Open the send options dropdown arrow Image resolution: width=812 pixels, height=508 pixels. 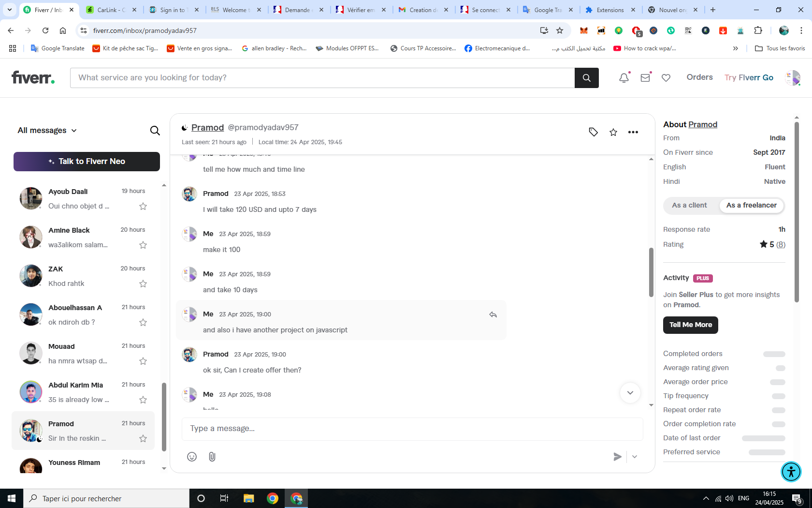tap(635, 457)
